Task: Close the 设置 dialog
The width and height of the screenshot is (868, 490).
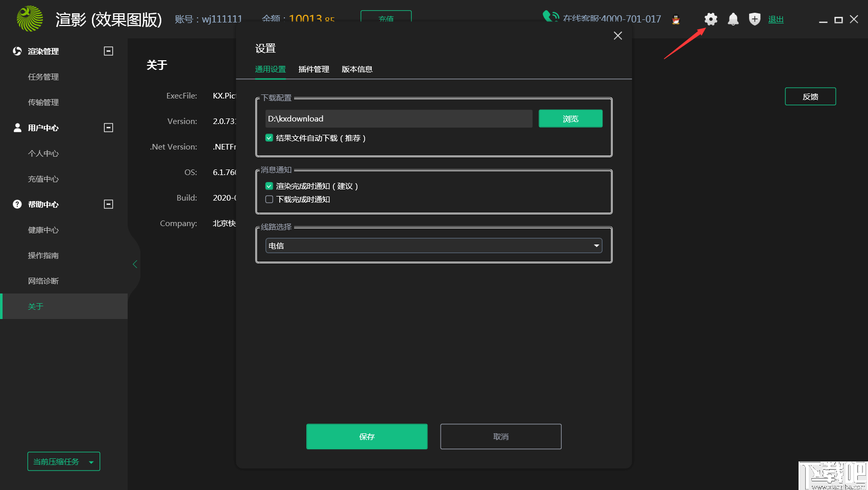Action: [x=618, y=36]
